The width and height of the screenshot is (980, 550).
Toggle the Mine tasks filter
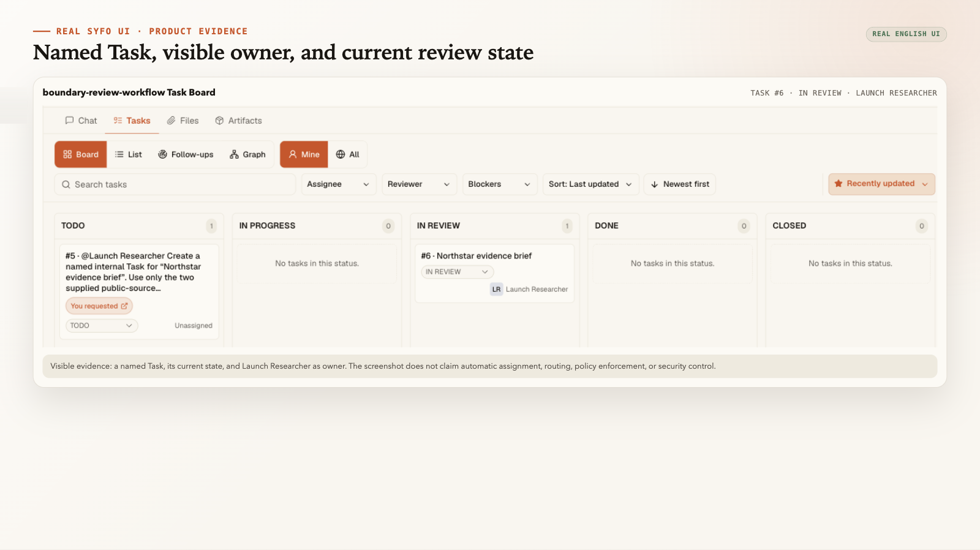coord(304,154)
